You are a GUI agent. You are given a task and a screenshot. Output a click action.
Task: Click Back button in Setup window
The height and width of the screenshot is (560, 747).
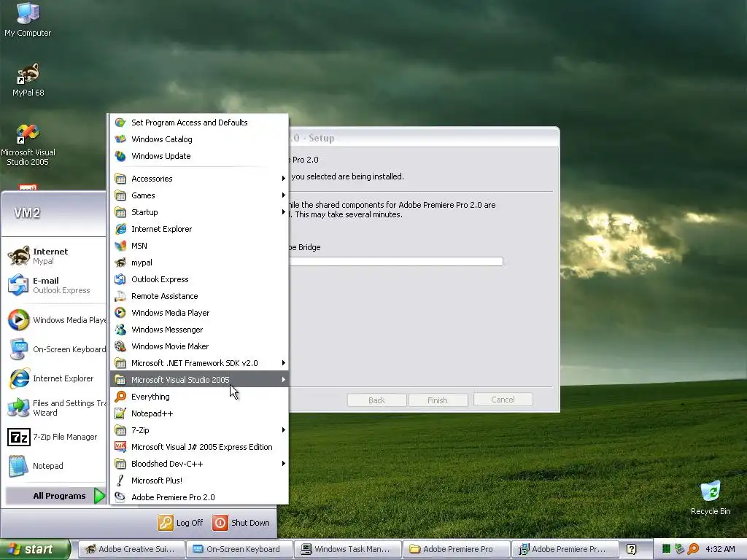(377, 400)
